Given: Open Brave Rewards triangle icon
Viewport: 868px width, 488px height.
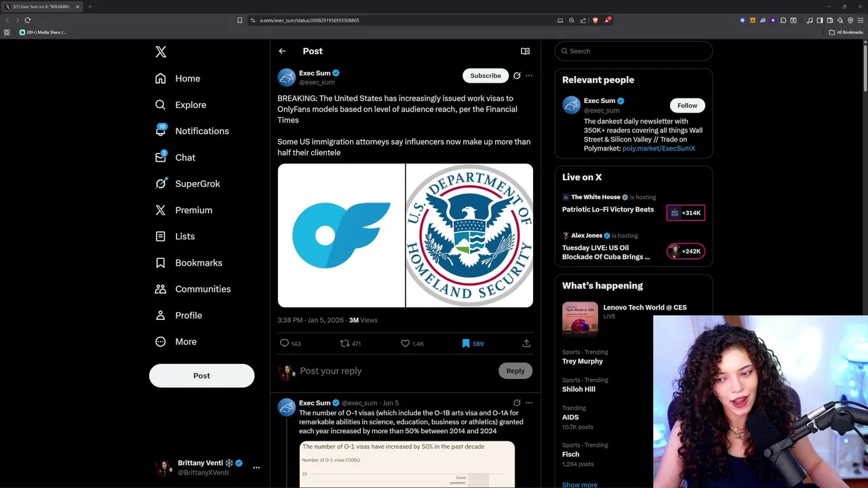Looking at the screenshot, I should [x=608, y=20].
